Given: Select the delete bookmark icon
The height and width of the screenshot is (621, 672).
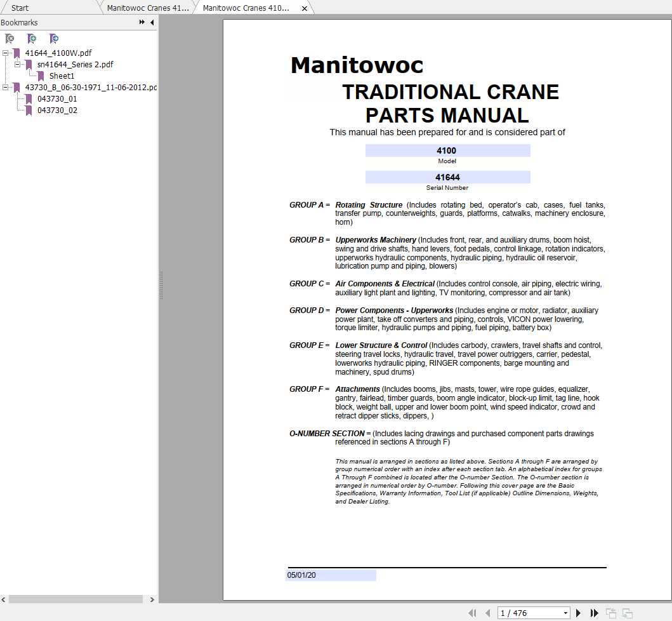Looking at the screenshot, I should point(10,39).
